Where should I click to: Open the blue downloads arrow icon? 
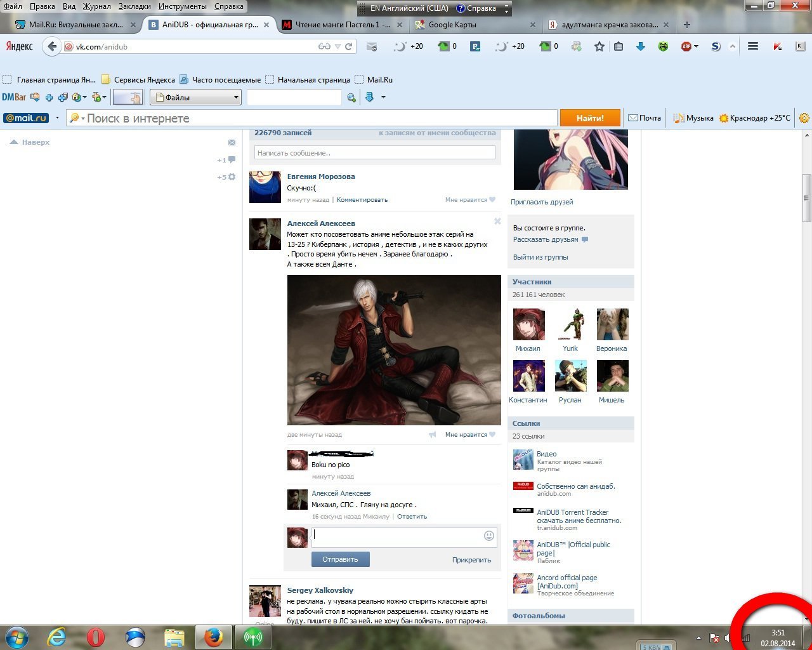[x=640, y=46]
